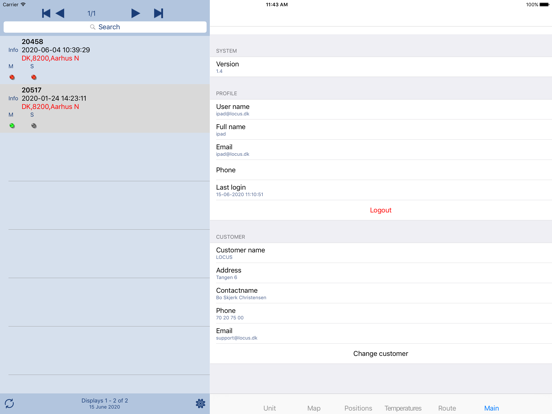The height and width of the screenshot is (414, 552).
Task: Click green M status dot for unit 20517
Action: 12,126
